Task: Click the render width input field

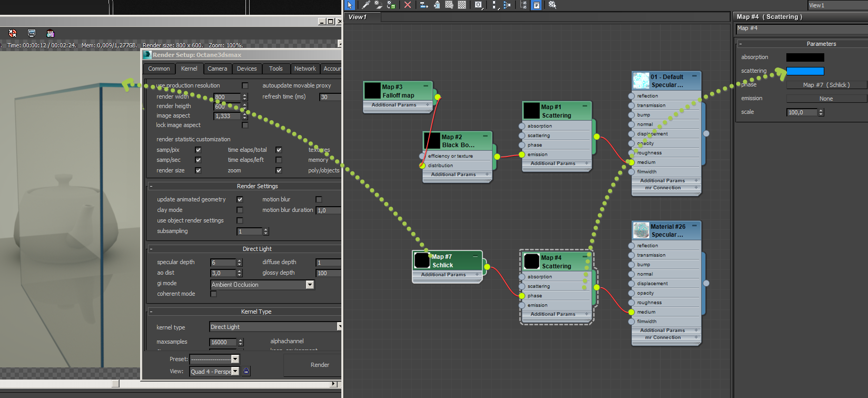Action: (x=227, y=97)
